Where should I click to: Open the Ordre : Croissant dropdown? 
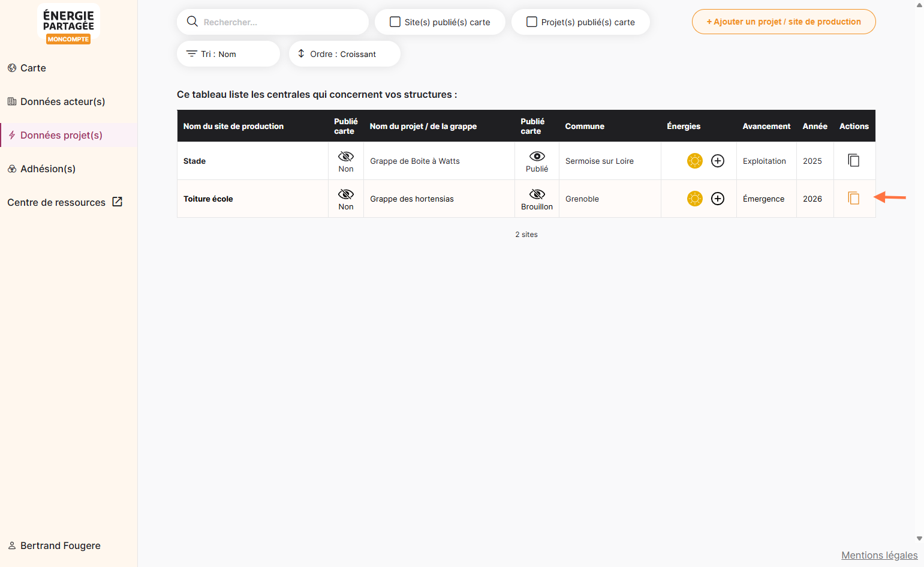[x=345, y=54]
